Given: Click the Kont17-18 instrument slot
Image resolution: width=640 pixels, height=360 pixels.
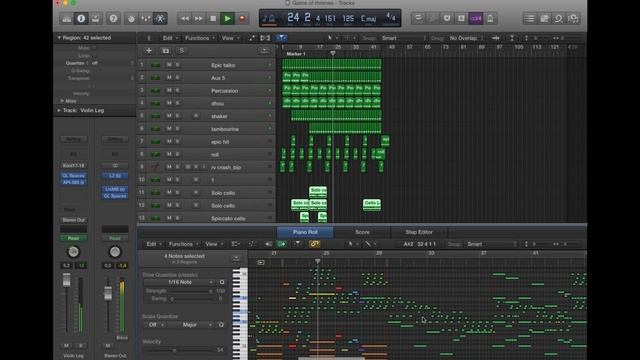Looking at the screenshot, I should pyautogui.click(x=73, y=166).
